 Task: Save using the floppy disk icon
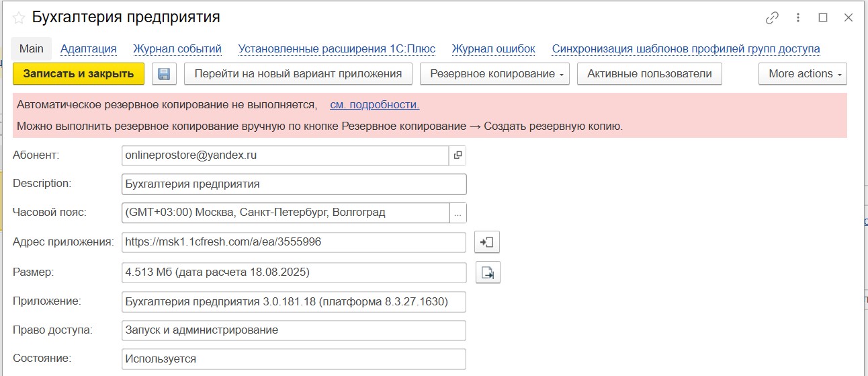click(164, 74)
